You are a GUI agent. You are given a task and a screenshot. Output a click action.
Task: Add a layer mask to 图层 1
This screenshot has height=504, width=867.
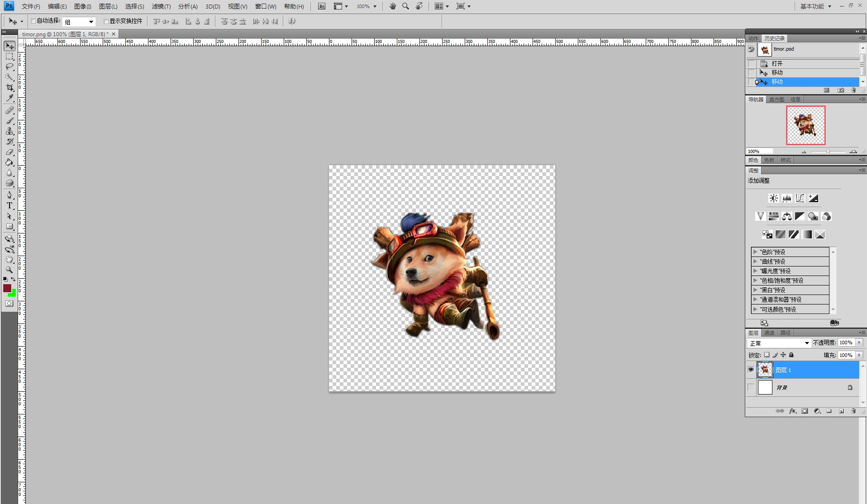click(x=805, y=411)
